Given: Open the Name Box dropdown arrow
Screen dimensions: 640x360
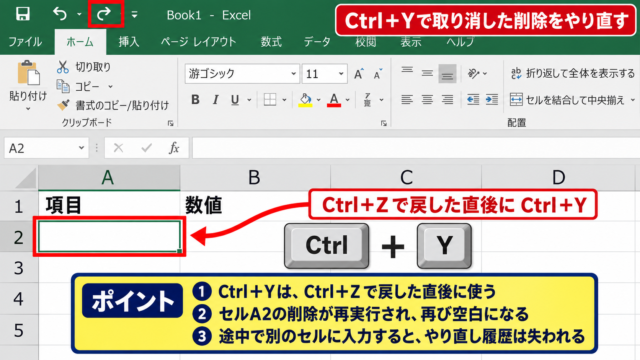Looking at the screenshot, I should tap(81, 148).
